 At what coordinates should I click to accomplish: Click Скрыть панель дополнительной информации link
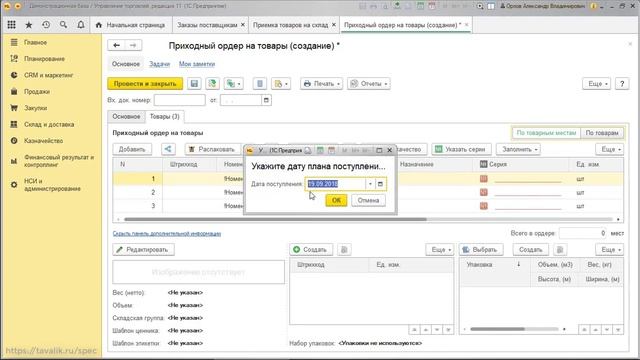point(167,233)
